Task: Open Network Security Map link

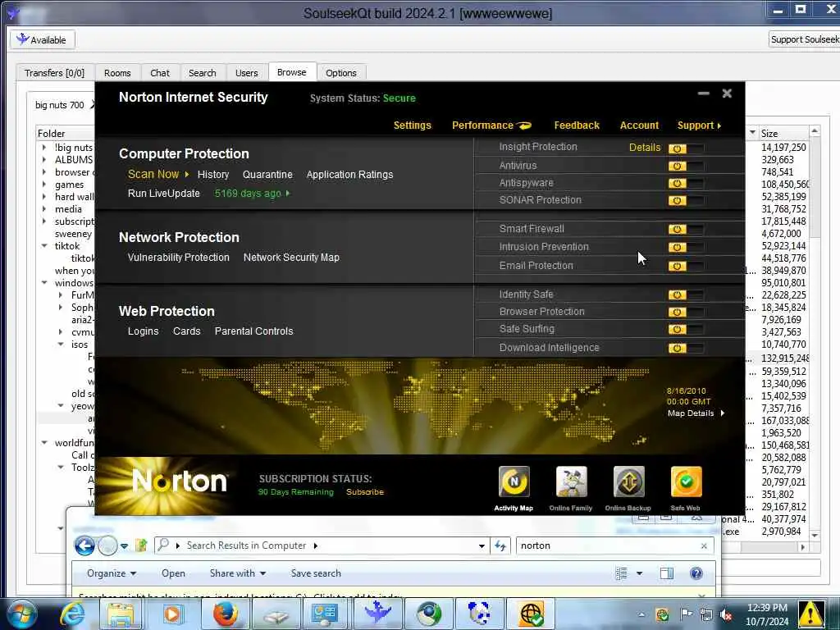Action: click(291, 258)
